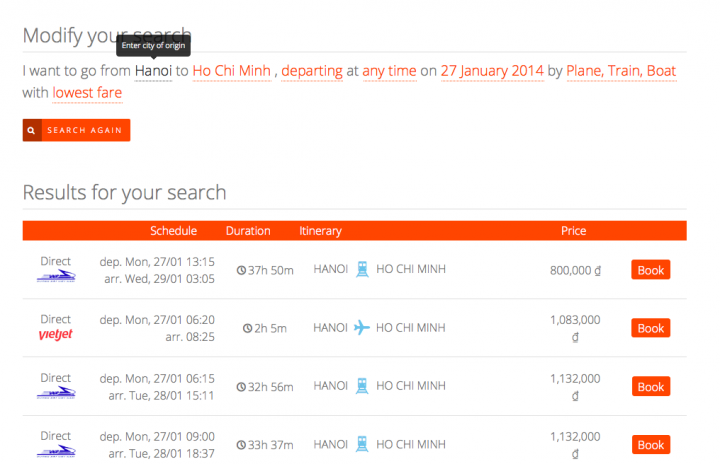The image size is (720, 464).
Task: Click the Itinerary column header
Action: [x=321, y=231]
